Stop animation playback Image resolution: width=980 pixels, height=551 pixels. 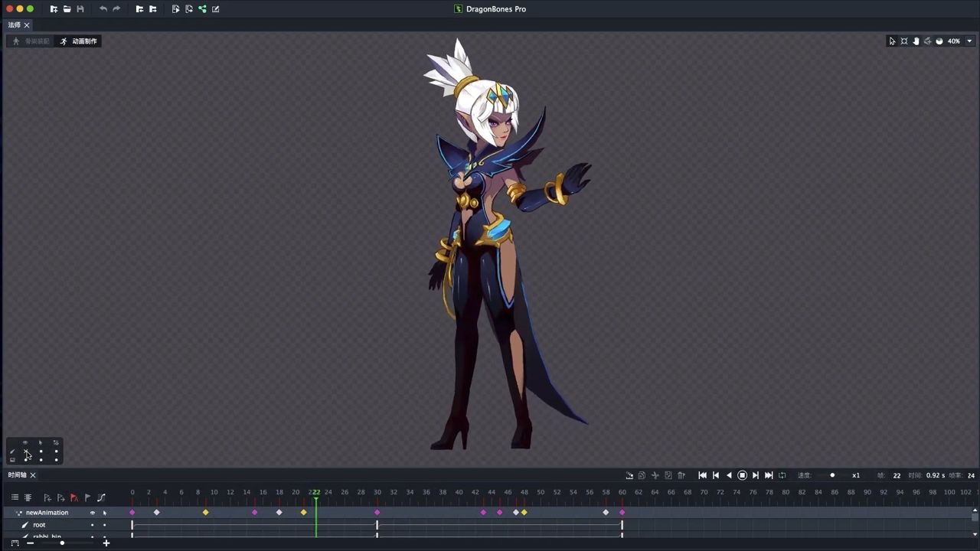click(x=742, y=475)
